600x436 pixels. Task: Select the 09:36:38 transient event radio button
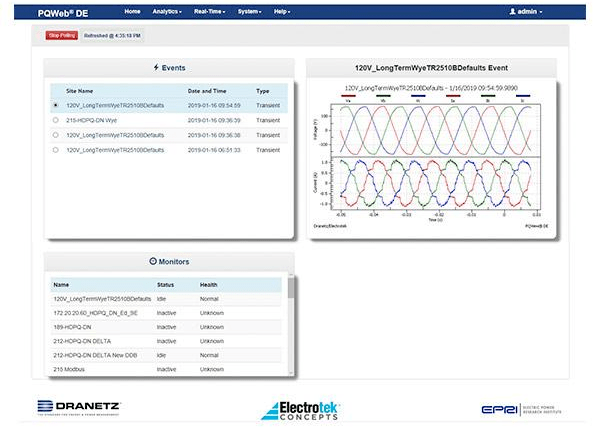(x=55, y=134)
